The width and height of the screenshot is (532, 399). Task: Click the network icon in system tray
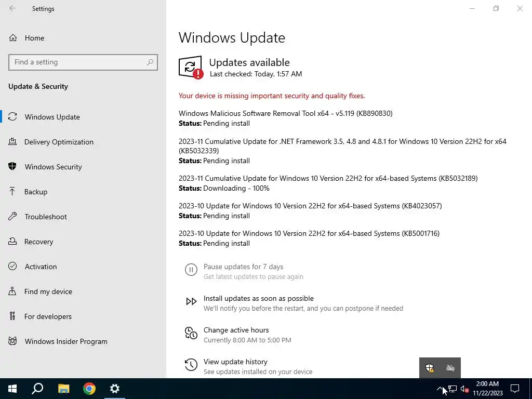click(x=453, y=389)
